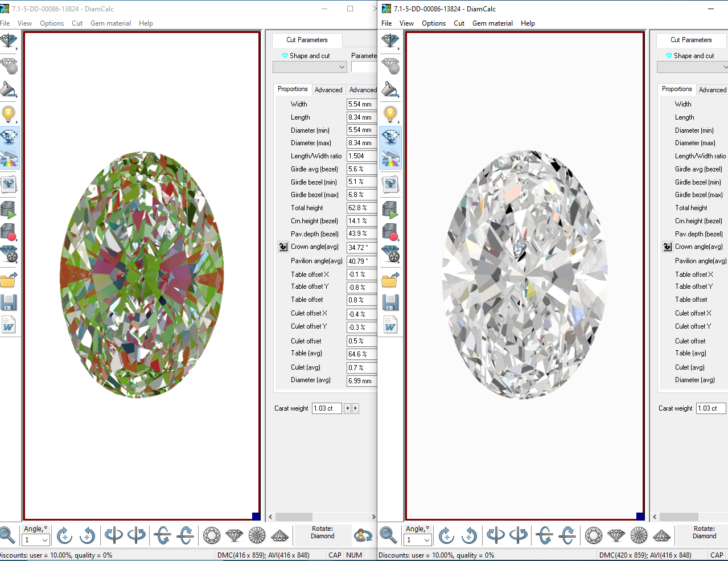Save using the floppy disk icon in right window
The image size is (728, 561).
coord(390,302)
